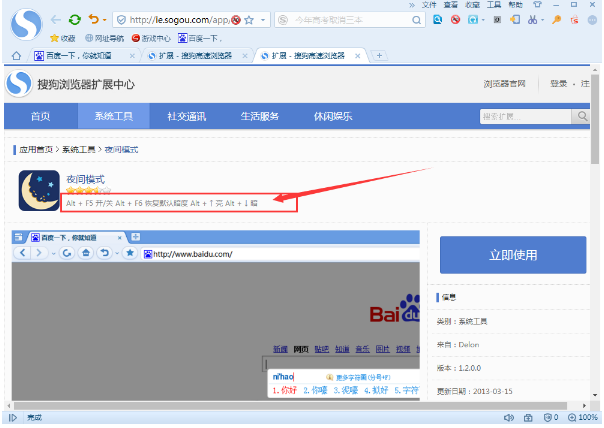Viewport: 604px width, 428px height.
Task: Go back with the left arrow button
Action: (x=56, y=20)
